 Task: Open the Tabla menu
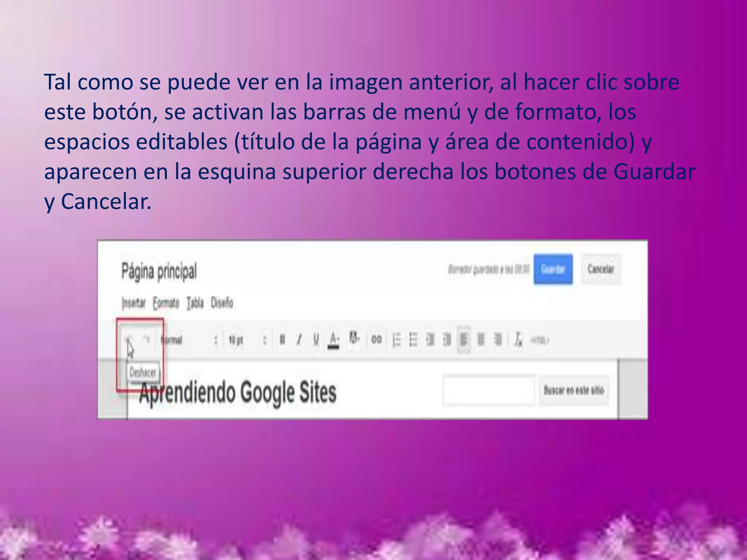[x=195, y=303]
